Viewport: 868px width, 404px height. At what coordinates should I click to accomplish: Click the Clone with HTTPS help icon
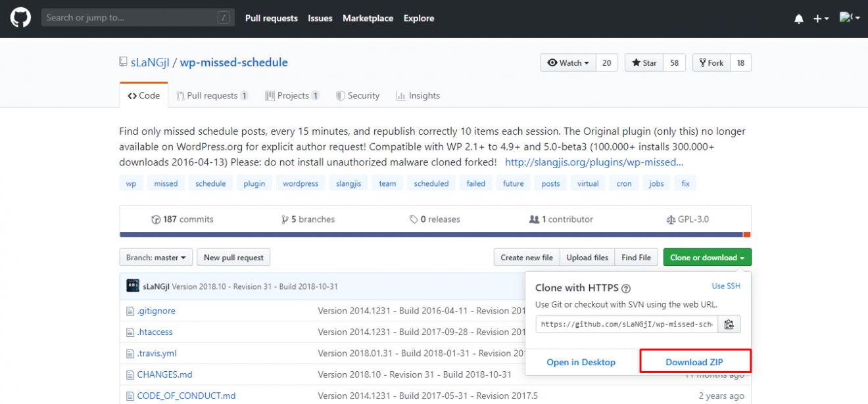tap(626, 288)
